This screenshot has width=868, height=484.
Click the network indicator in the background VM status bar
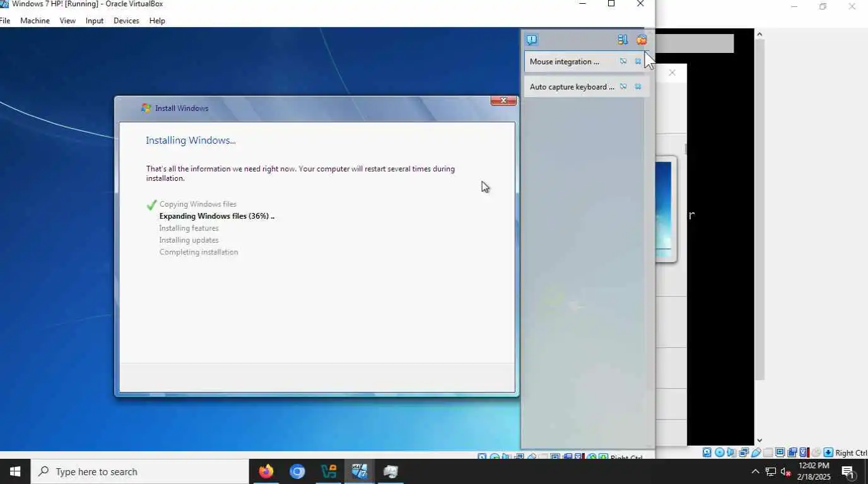click(x=744, y=452)
